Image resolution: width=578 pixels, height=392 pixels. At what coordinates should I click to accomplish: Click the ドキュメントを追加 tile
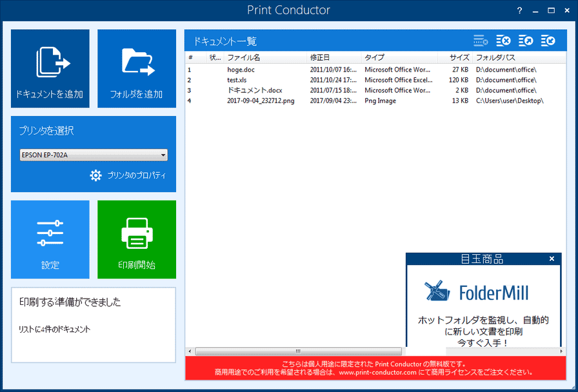(50, 68)
